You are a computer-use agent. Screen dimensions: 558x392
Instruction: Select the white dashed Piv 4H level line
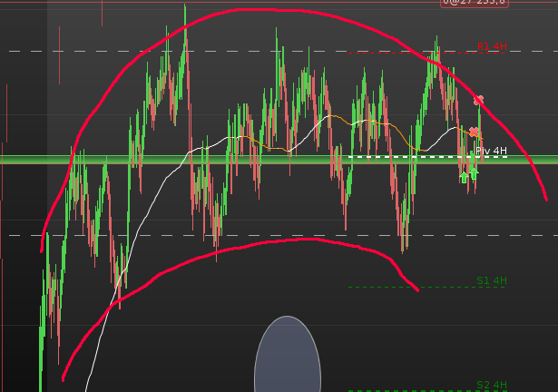(427, 157)
